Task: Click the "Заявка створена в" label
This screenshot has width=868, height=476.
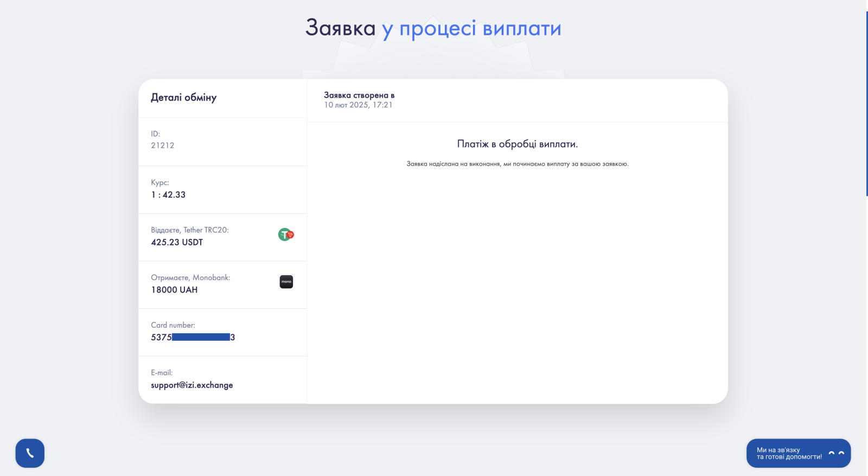Action: pos(359,95)
